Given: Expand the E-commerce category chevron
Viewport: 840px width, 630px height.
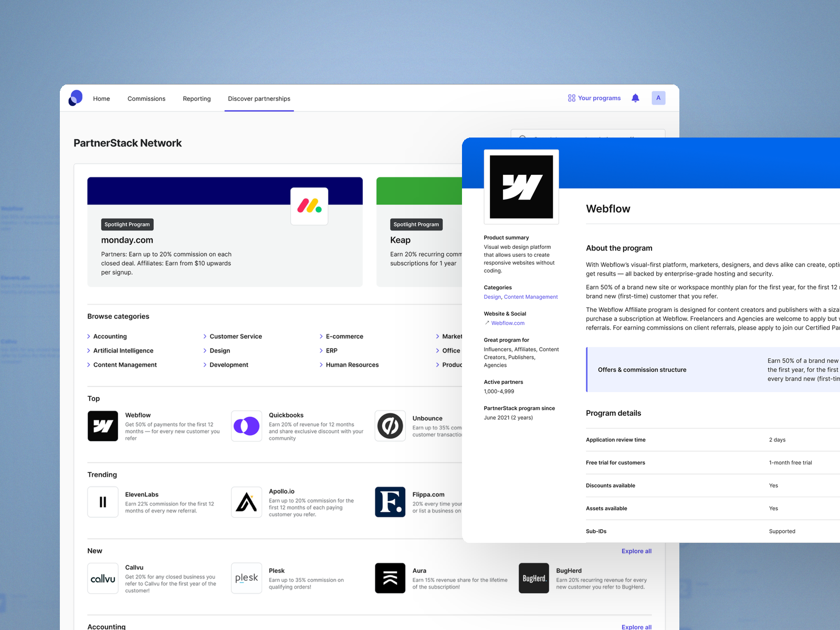Looking at the screenshot, I should (x=321, y=337).
